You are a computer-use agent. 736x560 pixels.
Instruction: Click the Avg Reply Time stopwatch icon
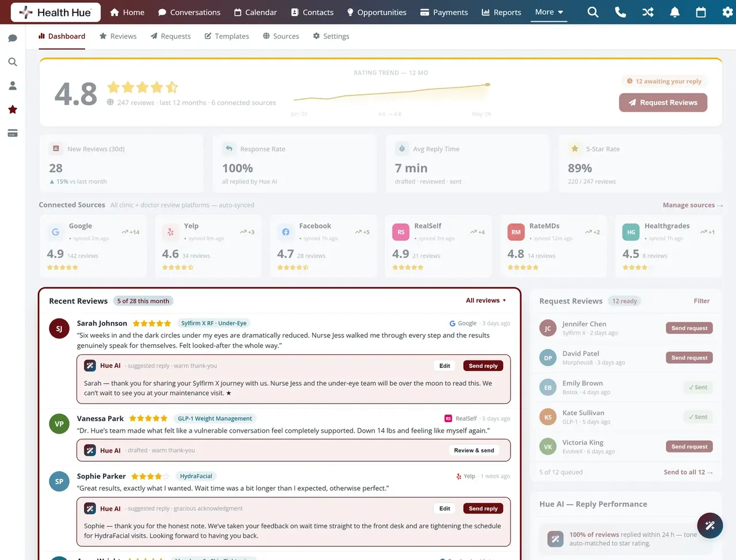tap(402, 148)
